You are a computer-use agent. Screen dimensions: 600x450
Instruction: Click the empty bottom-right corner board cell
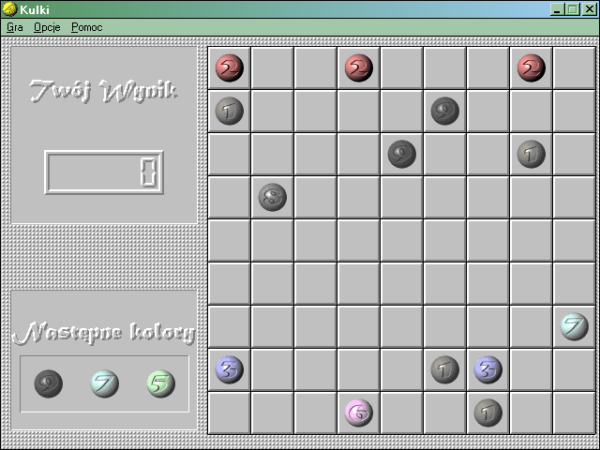click(x=574, y=412)
